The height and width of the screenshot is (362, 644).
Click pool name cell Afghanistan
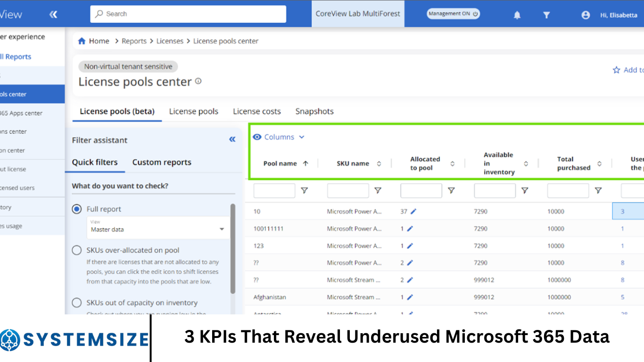point(270,297)
